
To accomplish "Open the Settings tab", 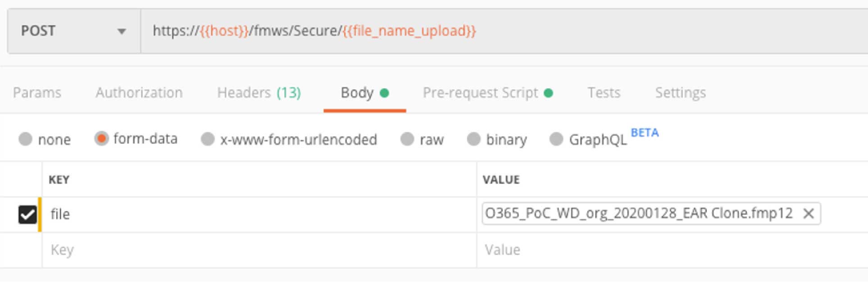I will (x=680, y=93).
